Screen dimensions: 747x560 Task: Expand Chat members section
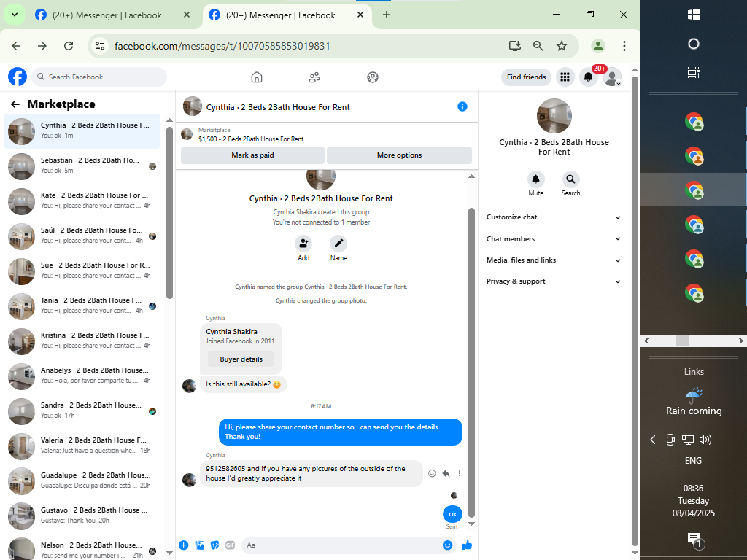pos(554,238)
